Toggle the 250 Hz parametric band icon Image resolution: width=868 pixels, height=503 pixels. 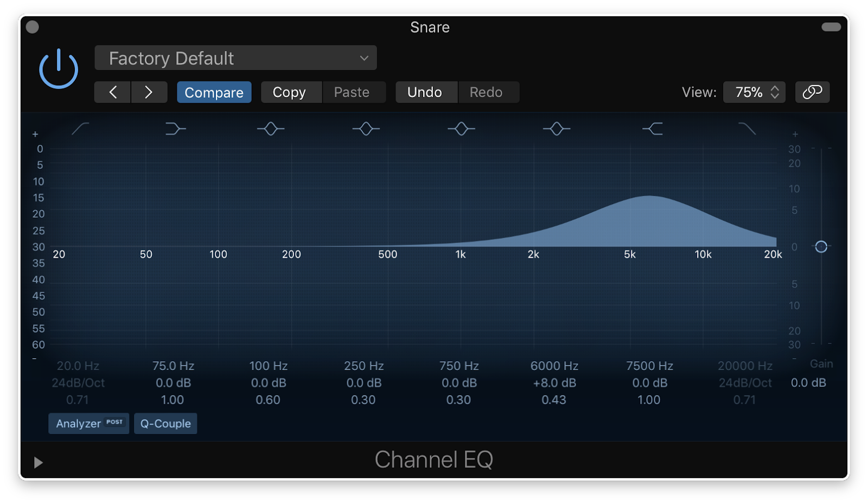(x=366, y=129)
